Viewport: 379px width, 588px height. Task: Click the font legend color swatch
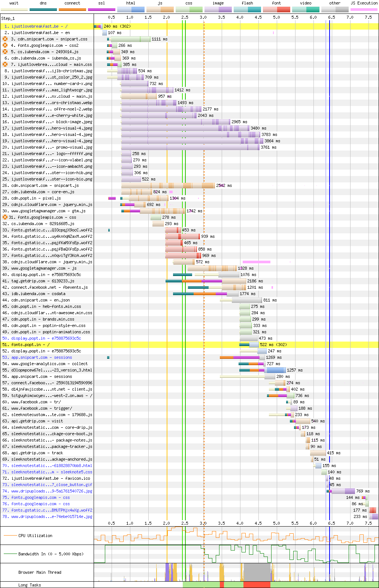coord(277,9)
